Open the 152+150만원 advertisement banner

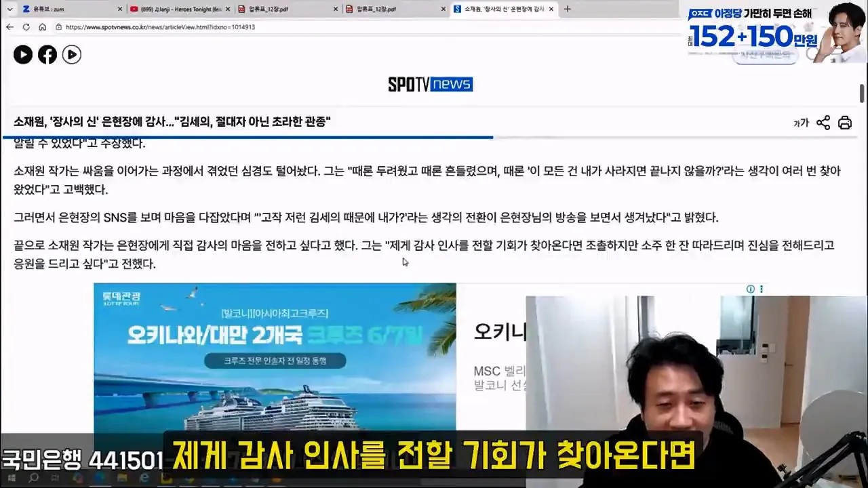coord(777,33)
